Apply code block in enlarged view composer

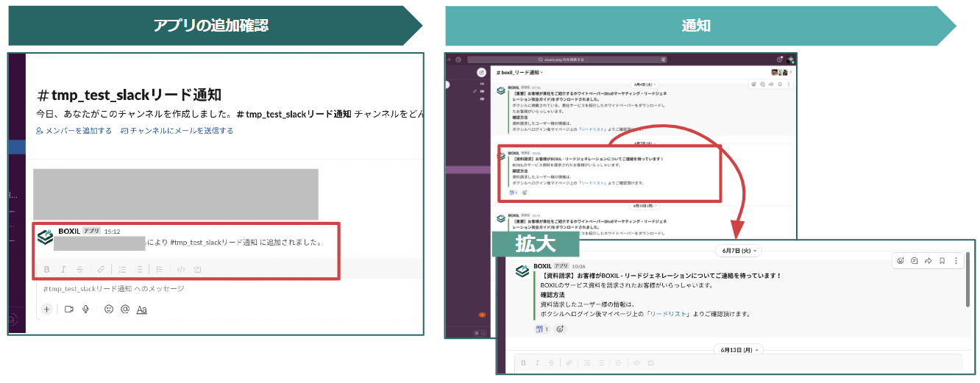652,362
